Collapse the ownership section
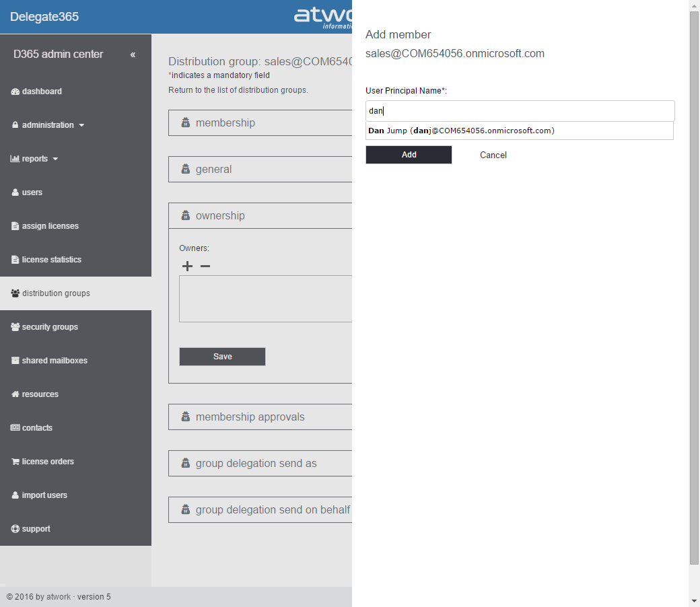 [x=260, y=215]
